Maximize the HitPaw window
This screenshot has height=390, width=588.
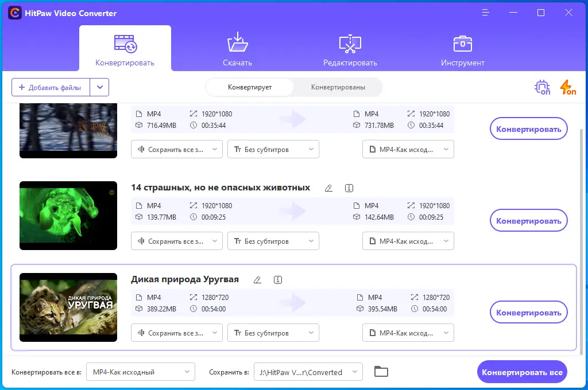tap(541, 13)
